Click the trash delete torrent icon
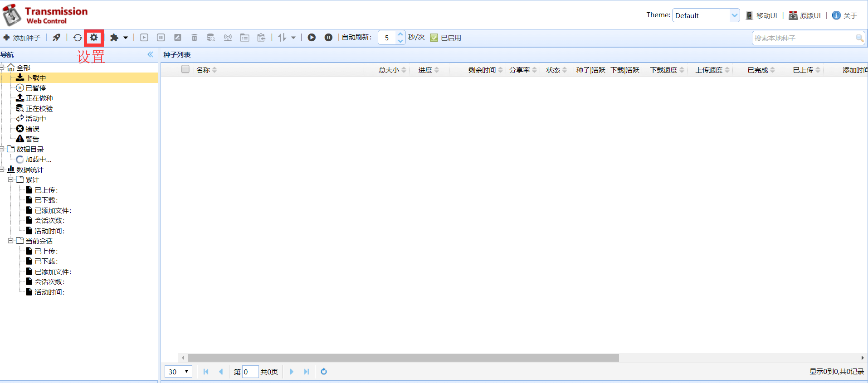Image resolution: width=868 pixels, height=383 pixels. (194, 38)
